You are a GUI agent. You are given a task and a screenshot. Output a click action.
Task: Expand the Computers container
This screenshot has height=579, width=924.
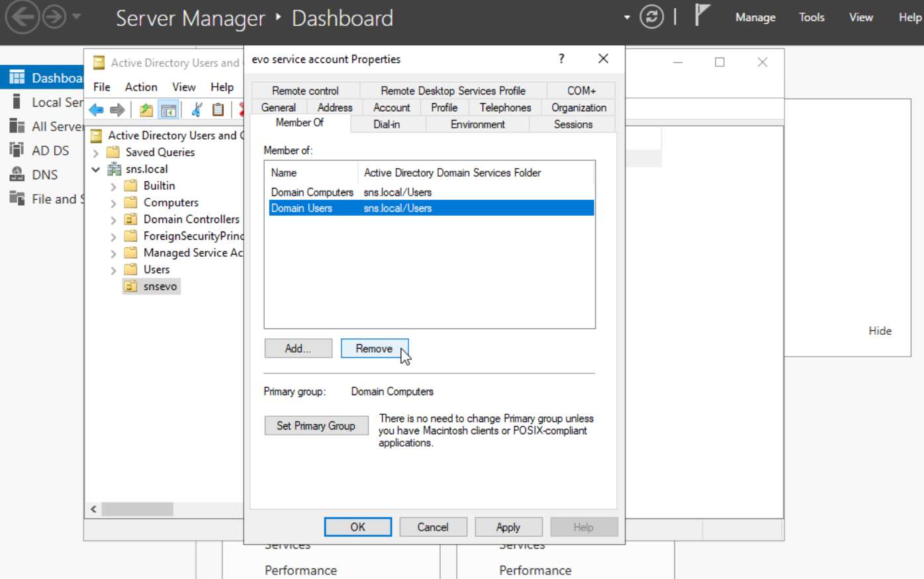[113, 203]
